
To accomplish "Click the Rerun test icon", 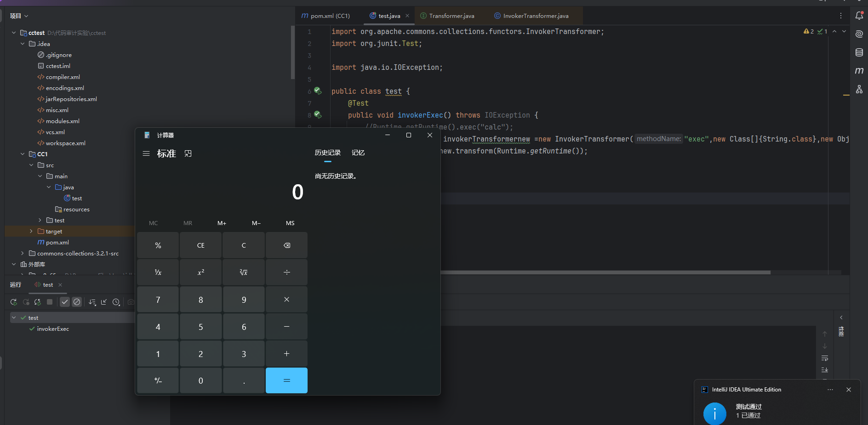I will (x=14, y=302).
